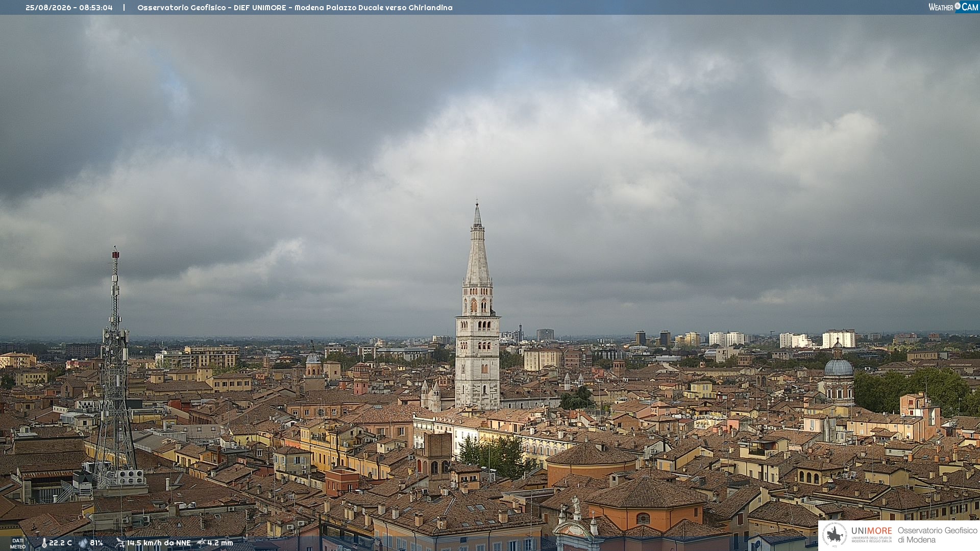The height and width of the screenshot is (551, 980).
Task: Click the WeatherCam camera lens icon
Action: coord(958,6)
